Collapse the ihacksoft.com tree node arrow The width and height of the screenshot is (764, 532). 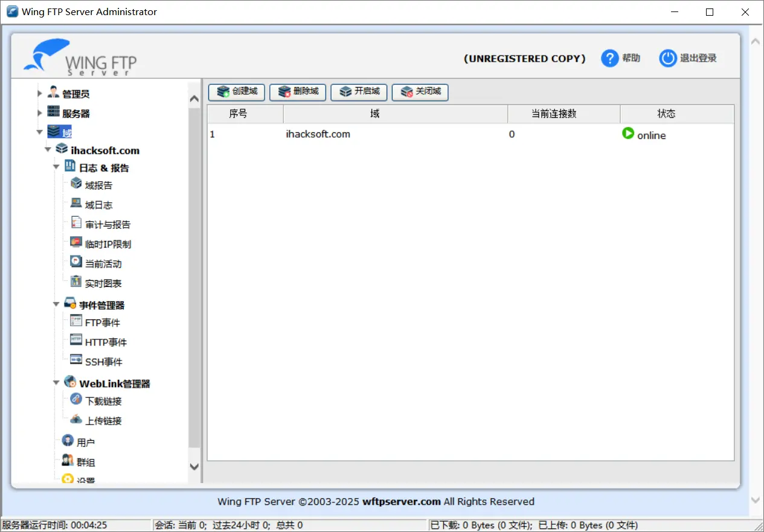click(48, 150)
